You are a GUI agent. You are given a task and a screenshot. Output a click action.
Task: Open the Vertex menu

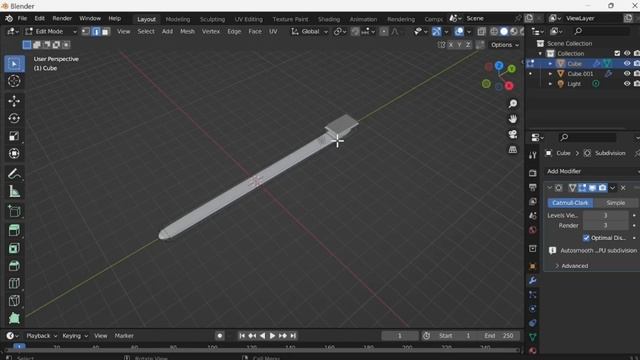pyautogui.click(x=211, y=31)
